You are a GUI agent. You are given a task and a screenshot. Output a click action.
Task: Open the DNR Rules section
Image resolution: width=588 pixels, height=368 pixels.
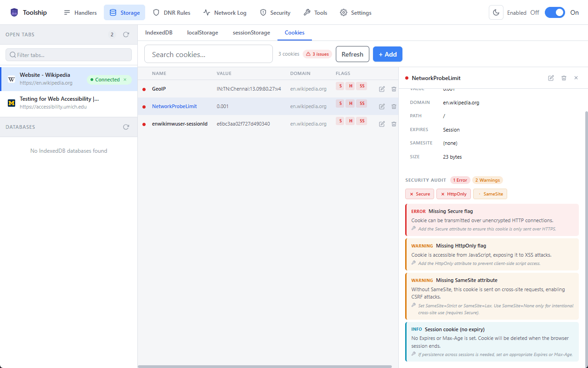[x=171, y=12]
